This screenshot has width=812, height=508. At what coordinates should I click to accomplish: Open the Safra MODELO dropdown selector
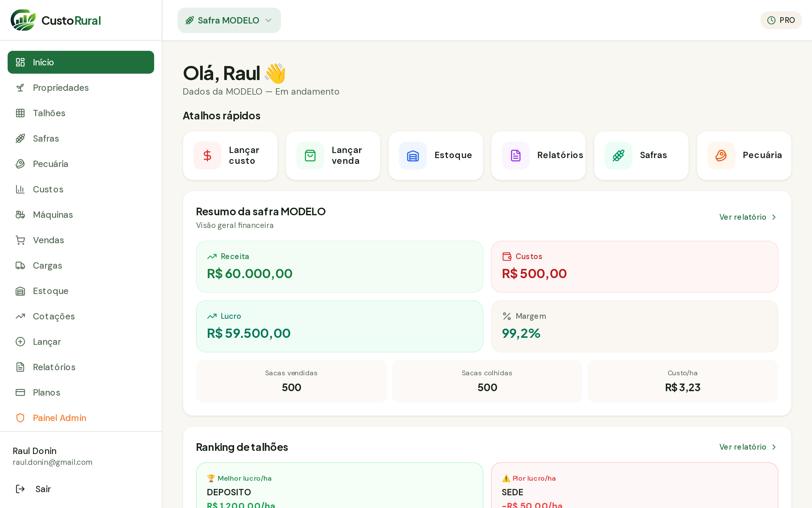(229, 20)
